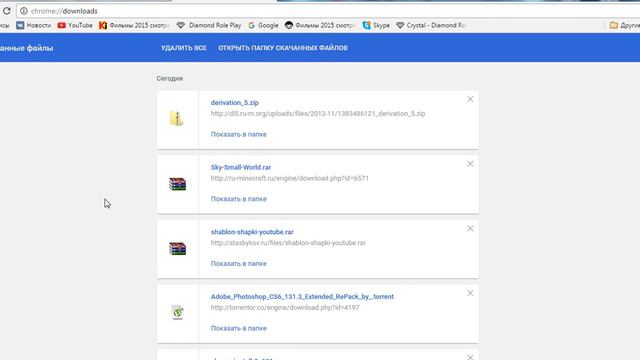This screenshot has width=640, height=360.
Task: Open the Diamond Role Play bookmark
Action: pos(209,25)
